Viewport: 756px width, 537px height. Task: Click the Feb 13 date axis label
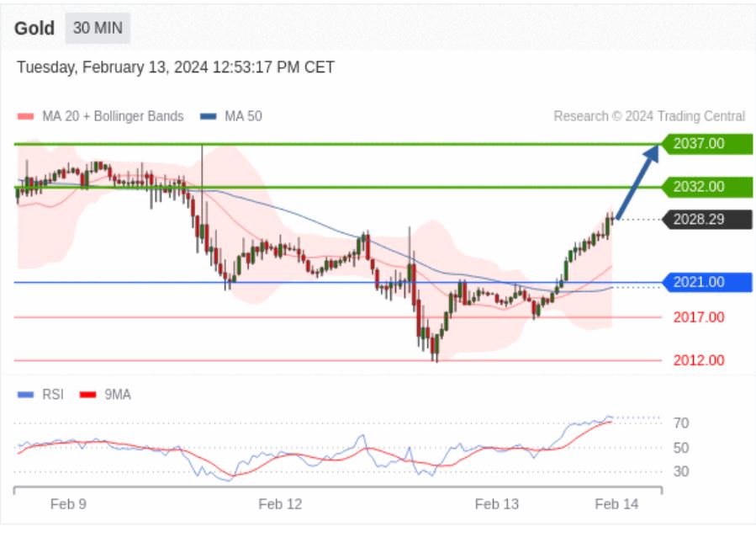(497, 504)
